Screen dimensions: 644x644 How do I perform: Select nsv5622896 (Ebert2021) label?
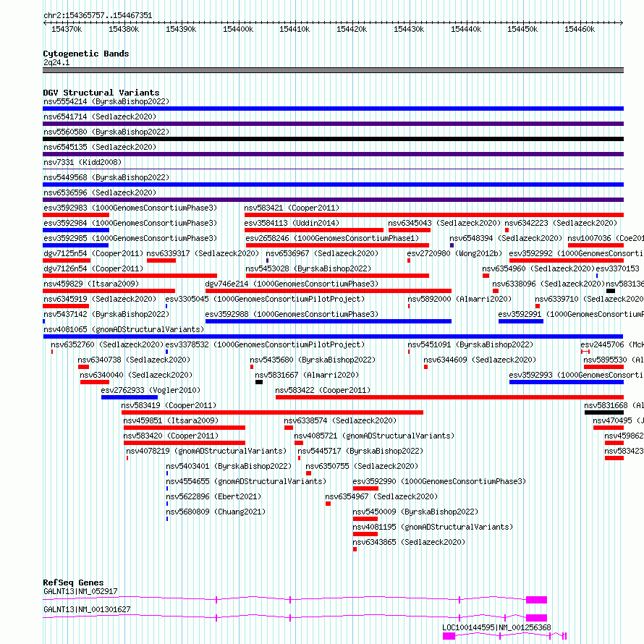[x=213, y=496]
